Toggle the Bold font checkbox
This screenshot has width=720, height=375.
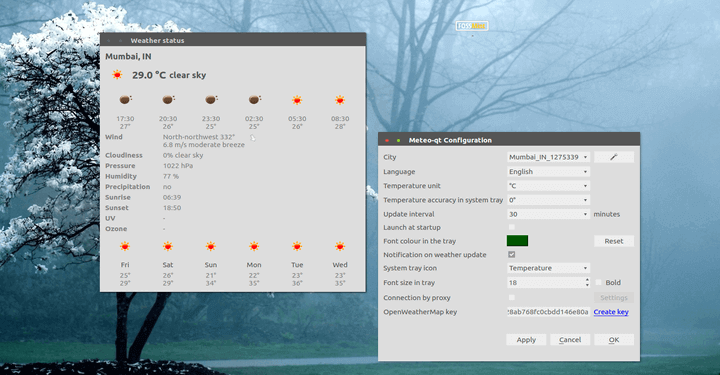(598, 282)
